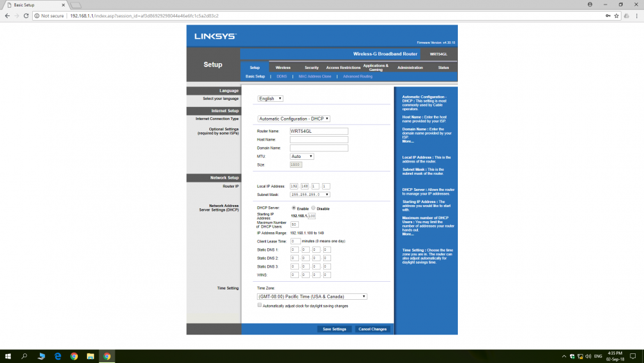Image resolution: width=644 pixels, height=363 pixels.
Task: Click the browser address bar URL
Action: pyautogui.click(x=144, y=15)
